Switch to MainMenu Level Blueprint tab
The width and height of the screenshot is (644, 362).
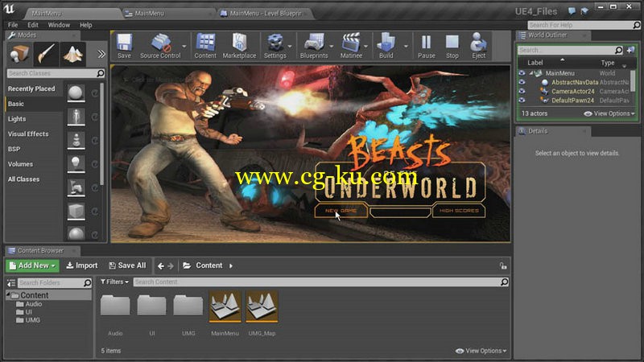(266, 13)
